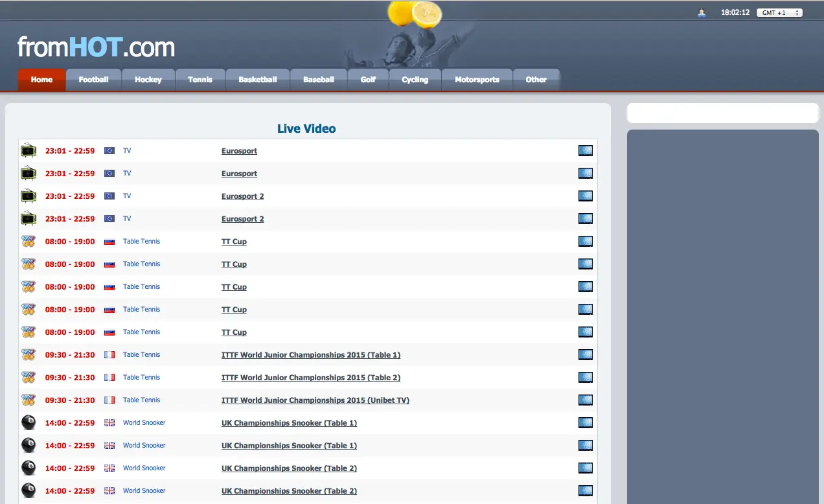This screenshot has height=504, width=824.
Task: Click the medal sport icon in ITTF (Table 2) row
Action: pos(29,378)
